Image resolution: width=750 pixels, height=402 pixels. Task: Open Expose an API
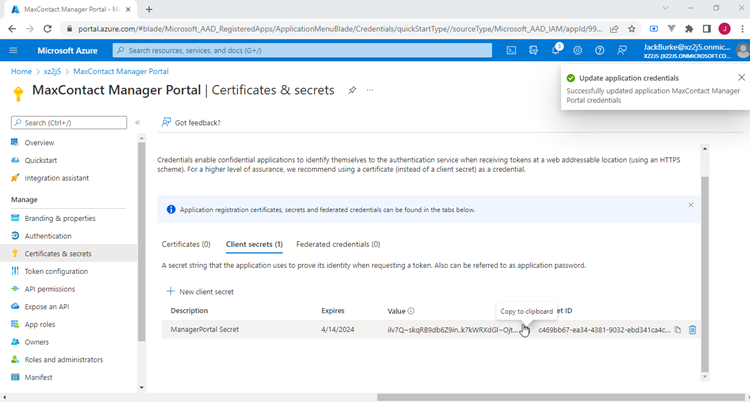(x=46, y=307)
